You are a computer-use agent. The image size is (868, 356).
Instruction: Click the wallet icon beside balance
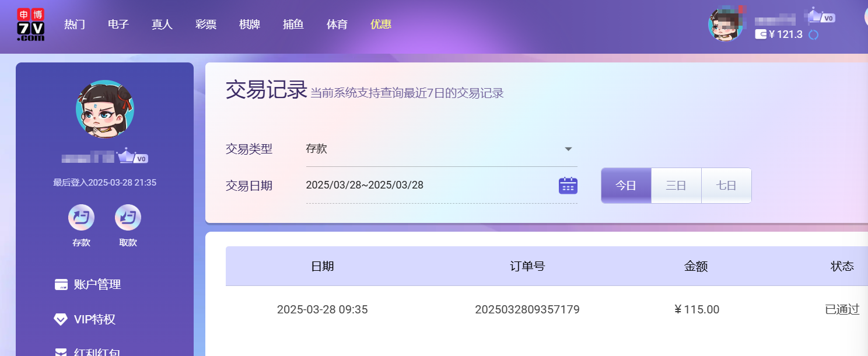[761, 34]
